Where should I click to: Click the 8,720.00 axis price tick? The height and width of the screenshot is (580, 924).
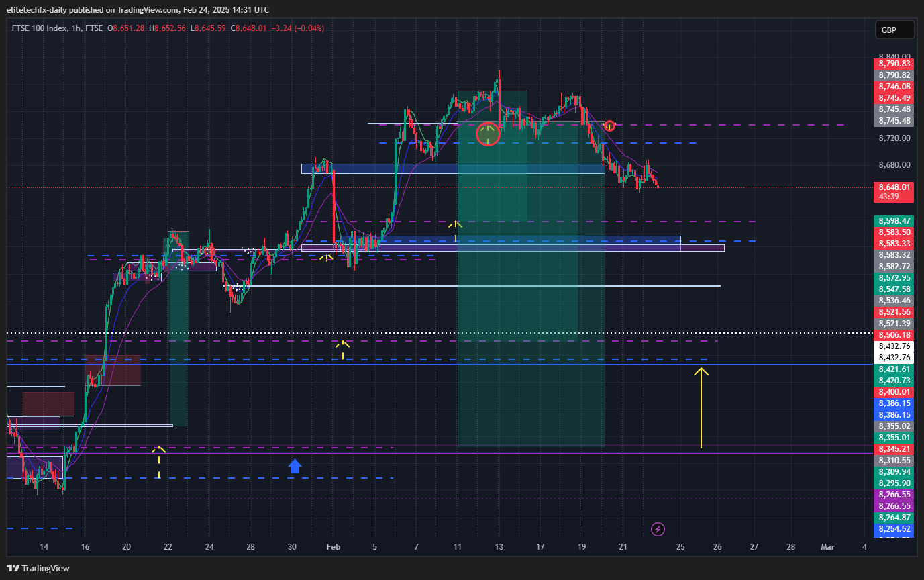coord(894,138)
